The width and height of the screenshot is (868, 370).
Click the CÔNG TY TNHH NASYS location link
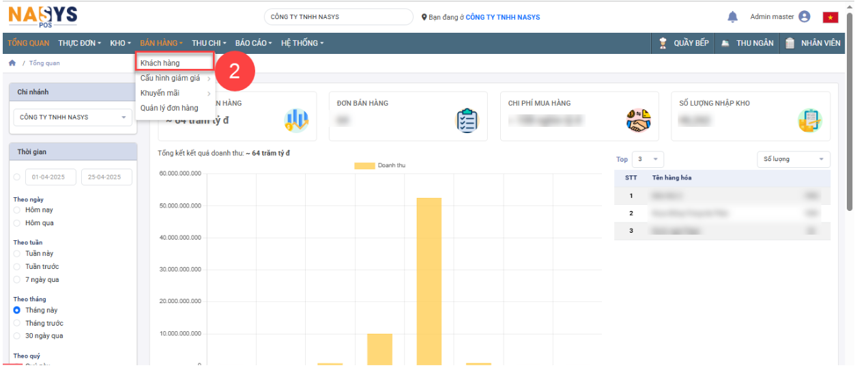[x=502, y=17]
